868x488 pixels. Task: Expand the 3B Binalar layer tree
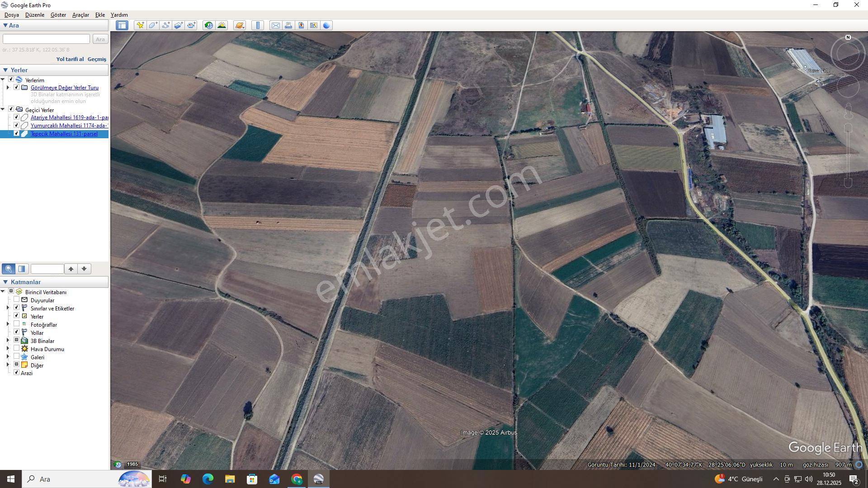[x=8, y=340]
